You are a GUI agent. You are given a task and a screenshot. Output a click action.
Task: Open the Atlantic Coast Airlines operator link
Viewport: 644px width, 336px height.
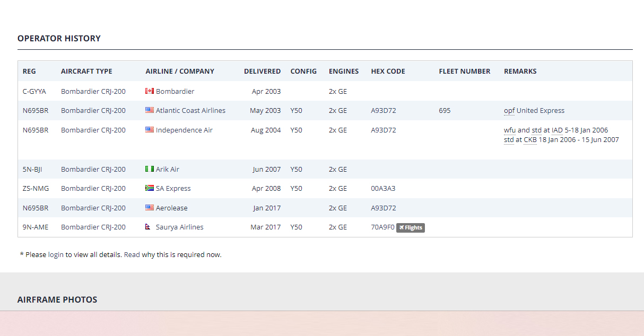[190, 111]
